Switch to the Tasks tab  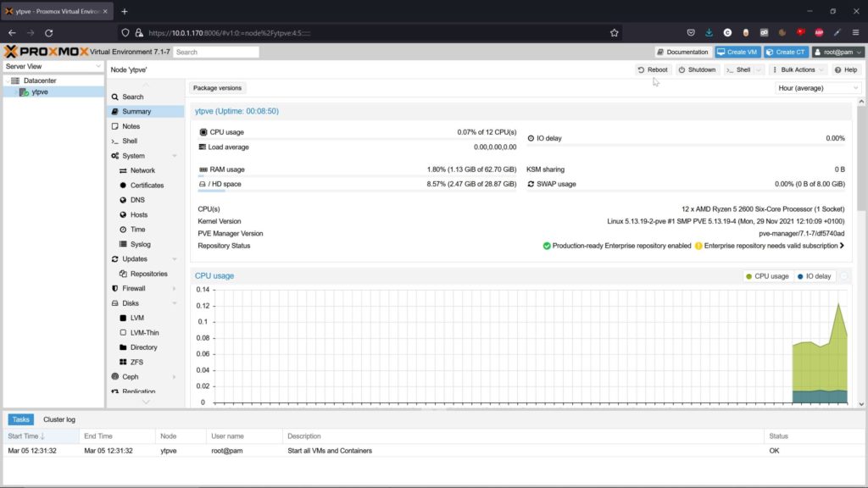tap(20, 419)
